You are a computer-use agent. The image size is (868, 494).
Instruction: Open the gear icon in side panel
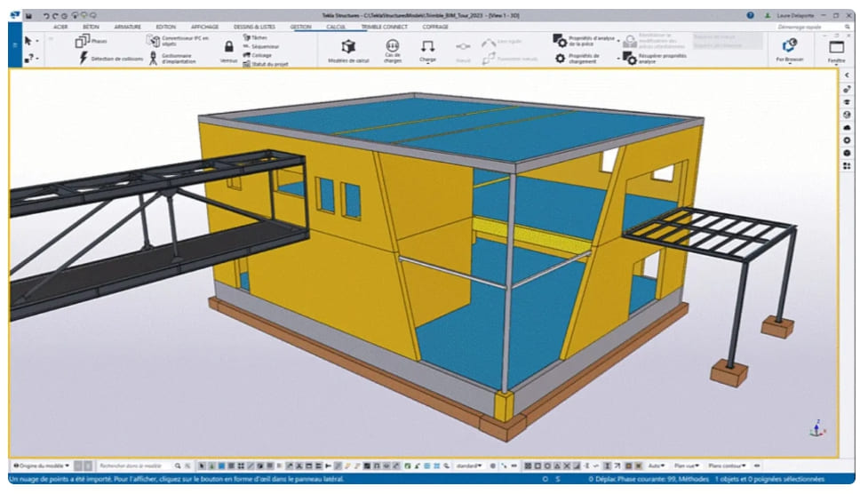[847, 140]
